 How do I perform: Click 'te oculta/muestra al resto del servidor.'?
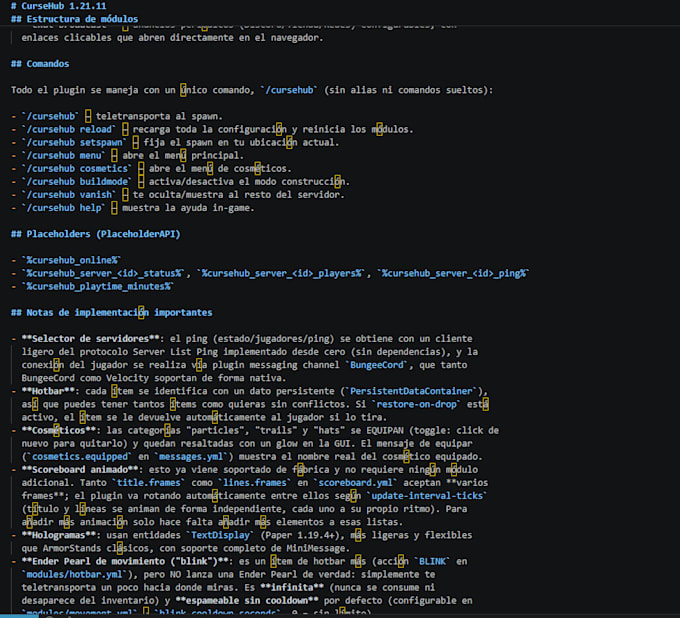click(x=239, y=195)
